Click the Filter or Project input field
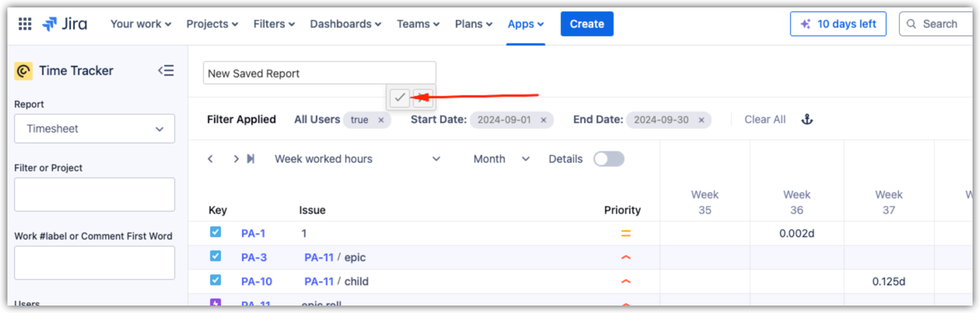The width and height of the screenshot is (980, 313). [95, 195]
